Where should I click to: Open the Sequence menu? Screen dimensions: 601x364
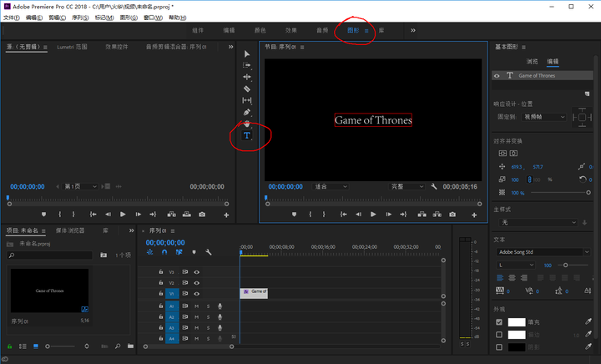click(x=80, y=18)
